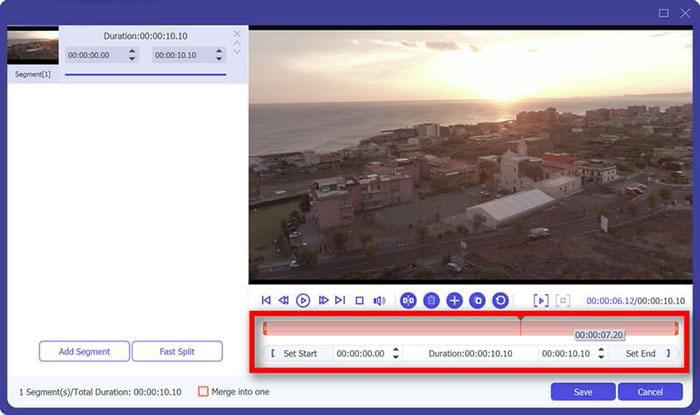Save the trimmed video

point(582,391)
